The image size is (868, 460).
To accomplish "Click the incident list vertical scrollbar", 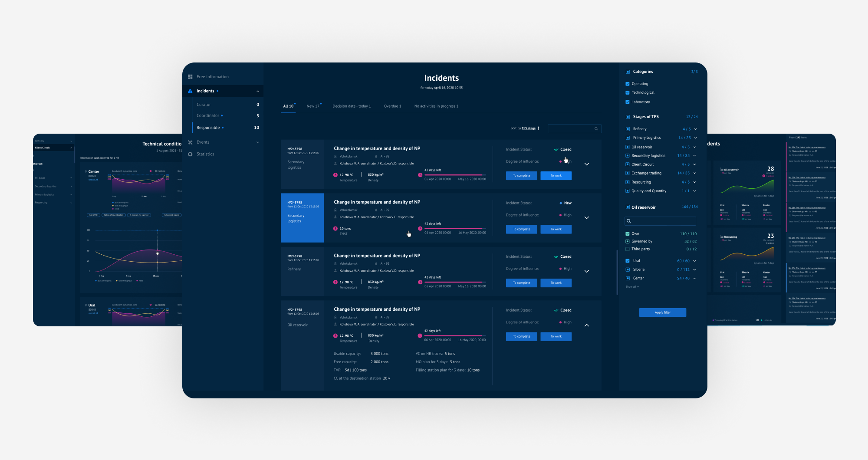I will 617,273.
